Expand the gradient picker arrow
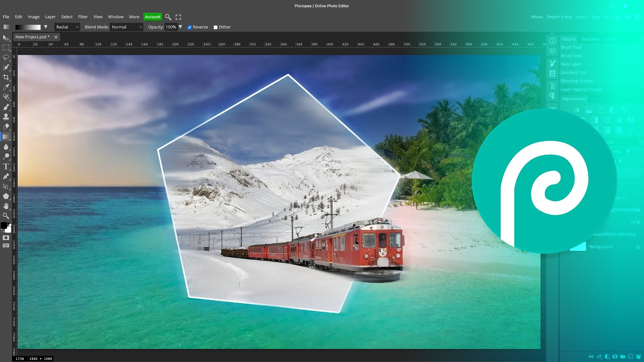Screen dimensions: 644x362 (46, 27)
